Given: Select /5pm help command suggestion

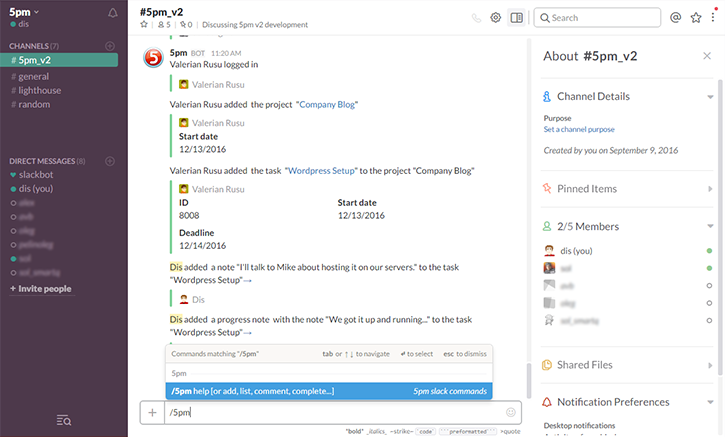Looking at the screenshot, I should coord(329,391).
